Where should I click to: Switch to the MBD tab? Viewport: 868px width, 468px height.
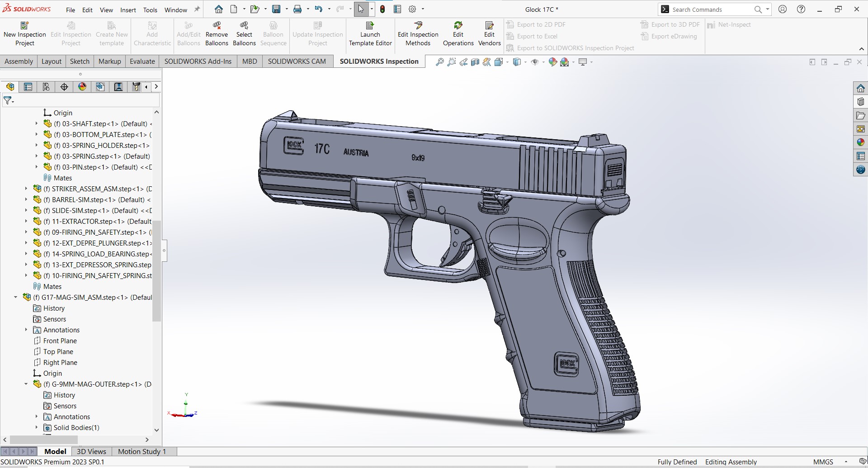tap(250, 61)
